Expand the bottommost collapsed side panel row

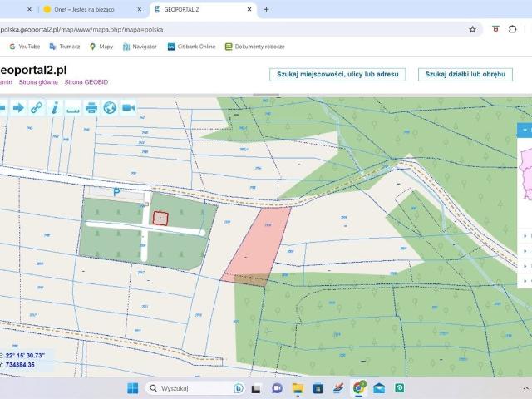pos(525,281)
